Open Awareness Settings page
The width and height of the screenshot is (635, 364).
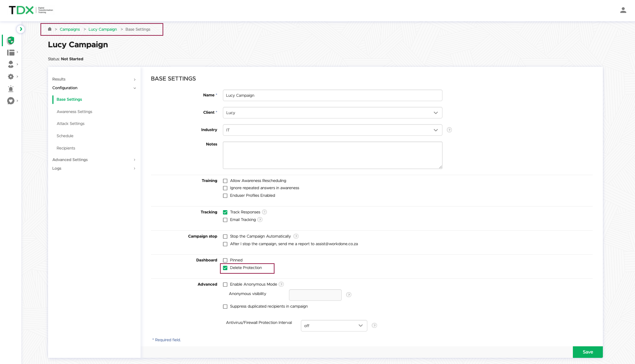(x=74, y=112)
